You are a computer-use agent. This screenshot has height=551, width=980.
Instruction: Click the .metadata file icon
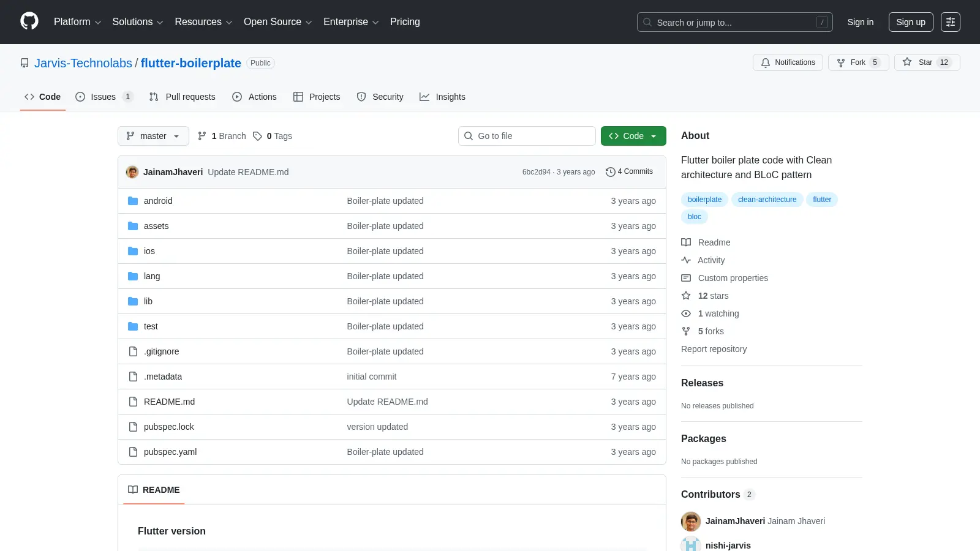133,377
